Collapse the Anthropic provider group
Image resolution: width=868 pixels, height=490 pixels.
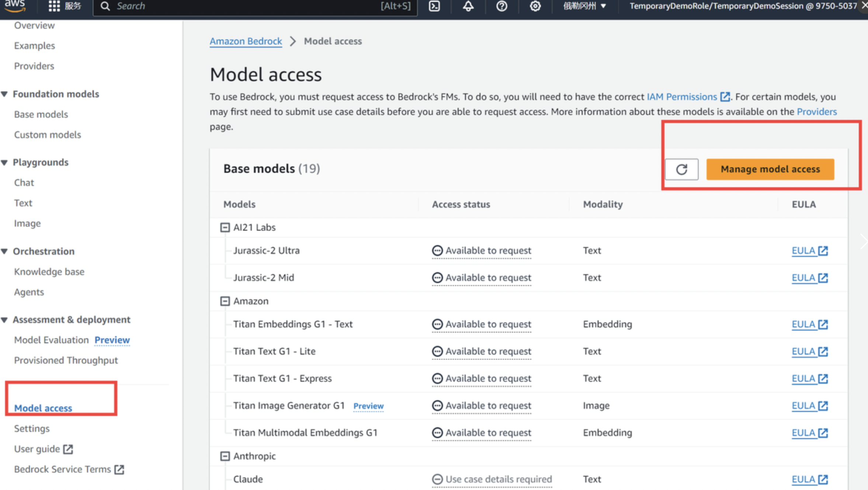pos(225,456)
